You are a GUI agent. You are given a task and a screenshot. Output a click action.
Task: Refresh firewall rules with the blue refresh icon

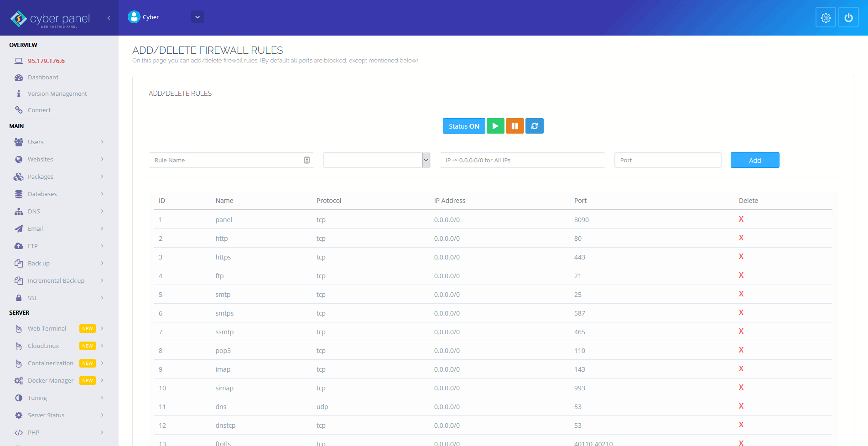click(534, 126)
